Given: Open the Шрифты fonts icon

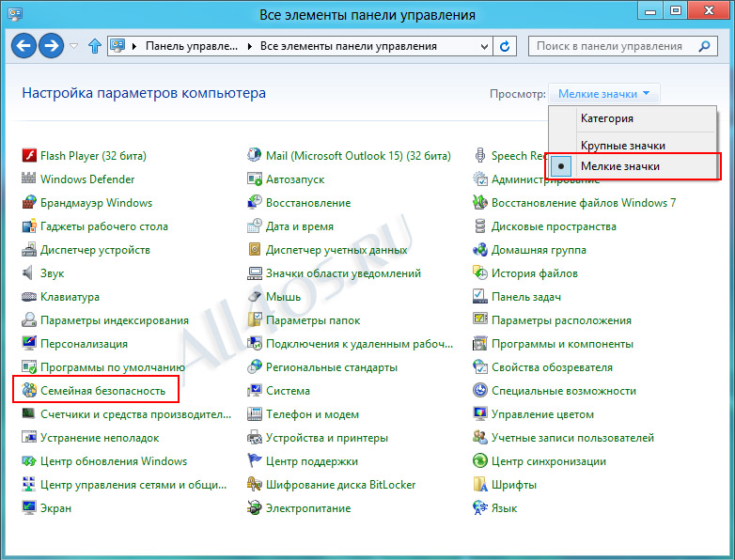Looking at the screenshot, I should click(x=480, y=484).
